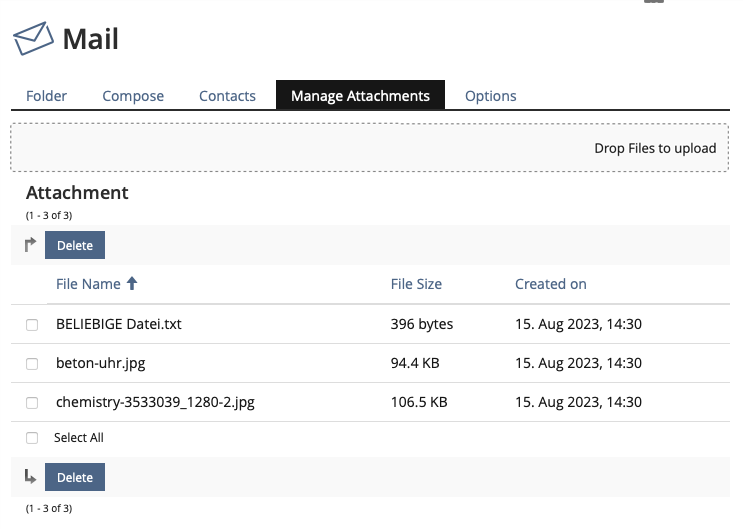The height and width of the screenshot is (529, 743).
Task: Sort by the File Size column header
Action: tap(416, 284)
